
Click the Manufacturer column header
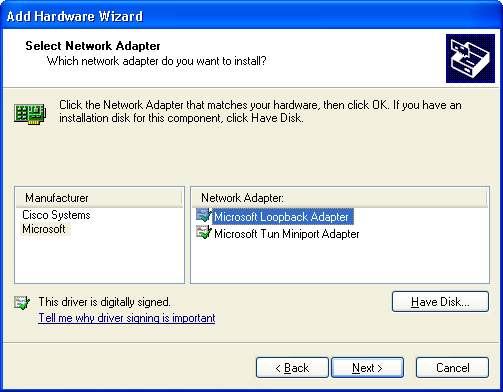coord(99,198)
